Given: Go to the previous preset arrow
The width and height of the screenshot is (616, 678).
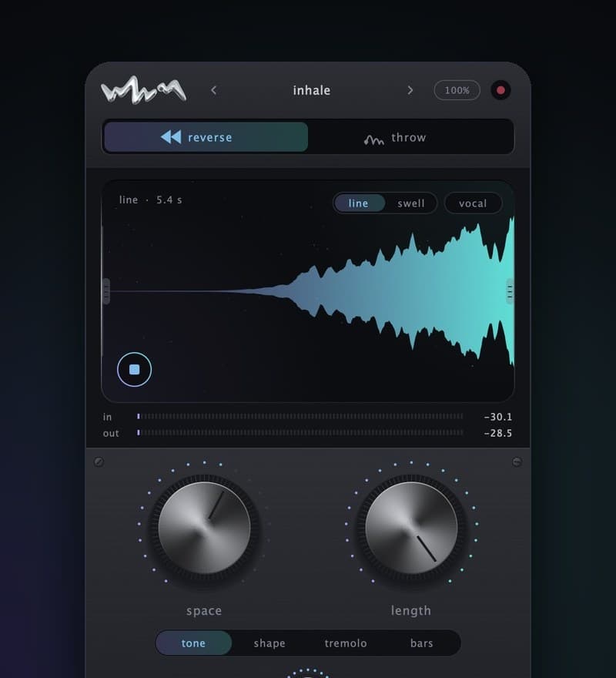Looking at the screenshot, I should tap(213, 90).
